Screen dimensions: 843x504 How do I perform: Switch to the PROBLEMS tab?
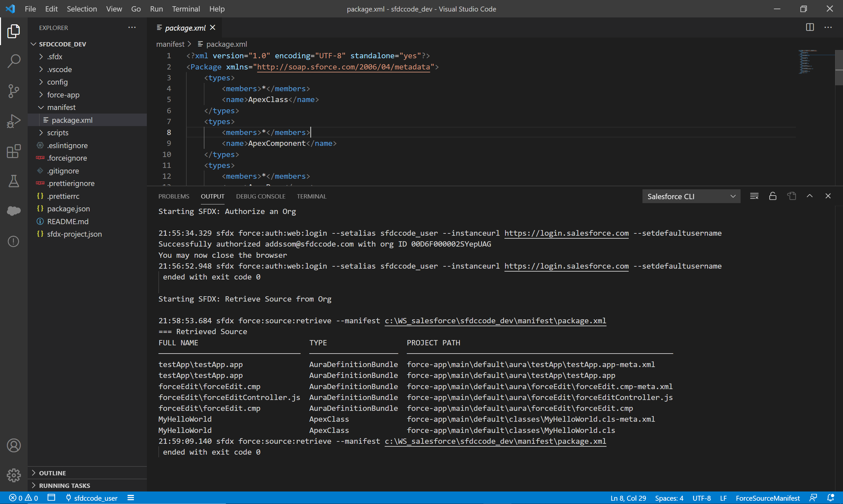point(174,196)
